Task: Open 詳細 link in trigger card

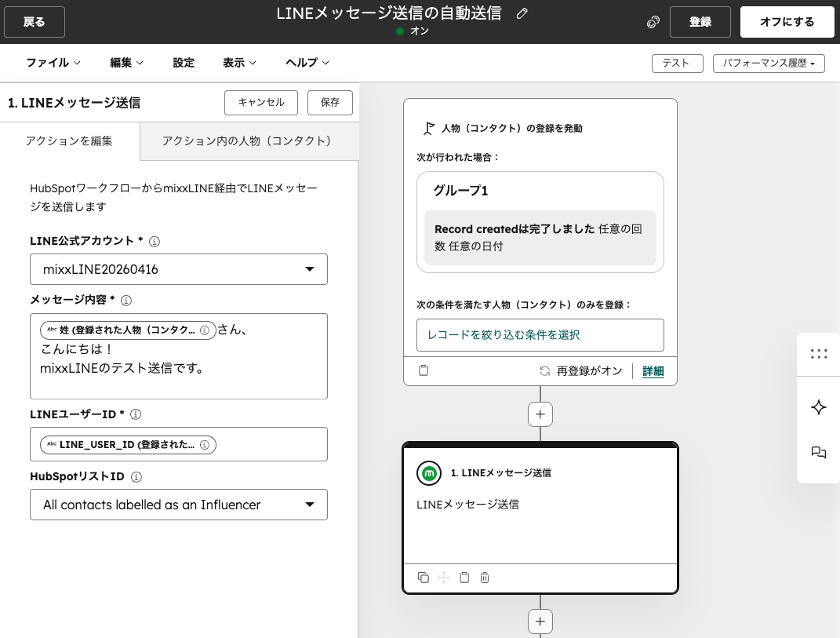Action: (x=653, y=371)
